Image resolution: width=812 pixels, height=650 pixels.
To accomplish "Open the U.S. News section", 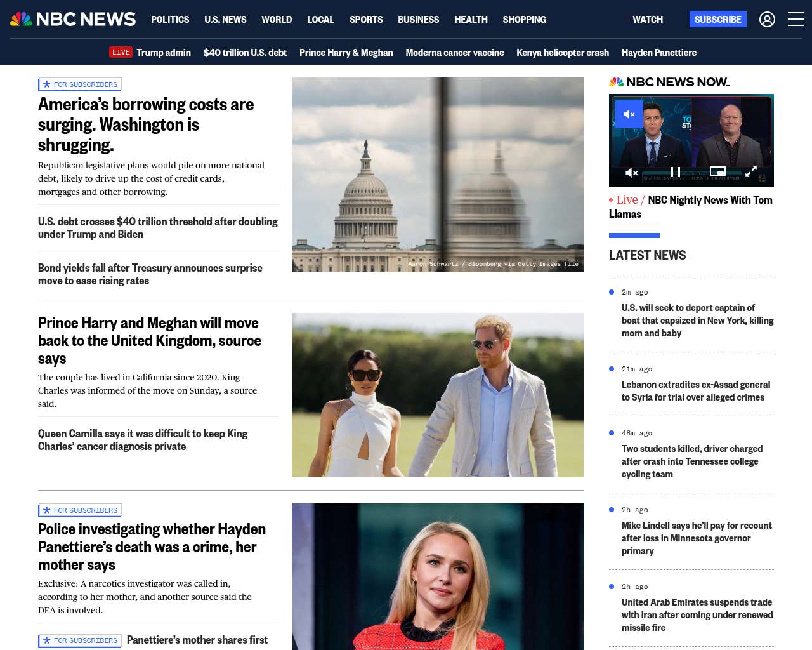I will (x=225, y=20).
